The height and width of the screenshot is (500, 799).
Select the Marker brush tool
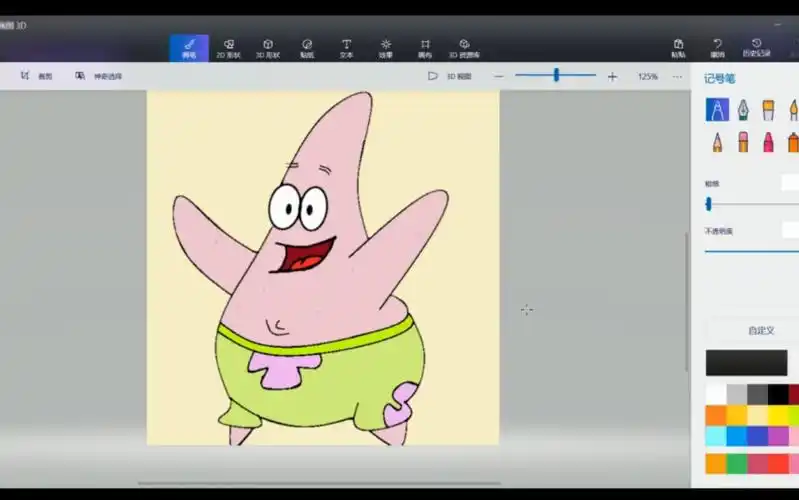(x=717, y=110)
